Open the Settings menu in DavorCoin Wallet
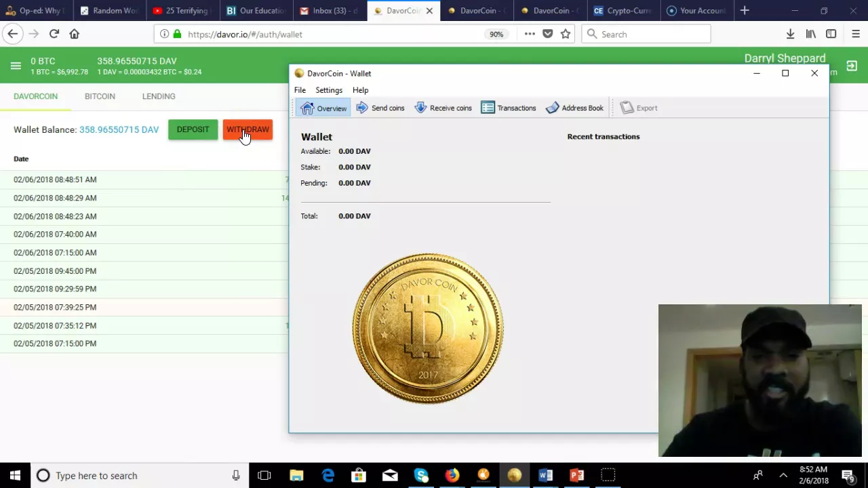This screenshot has width=868, height=488. [x=329, y=90]
